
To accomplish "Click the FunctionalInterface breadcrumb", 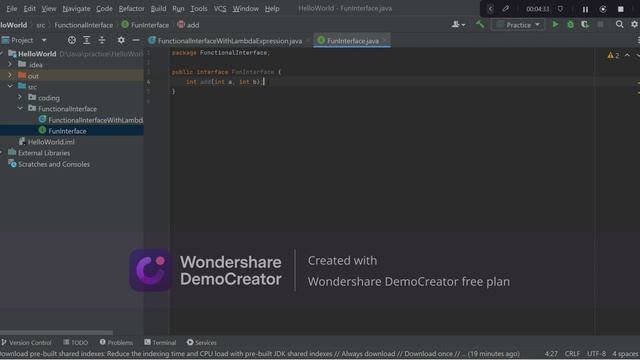I will (84, 25).
